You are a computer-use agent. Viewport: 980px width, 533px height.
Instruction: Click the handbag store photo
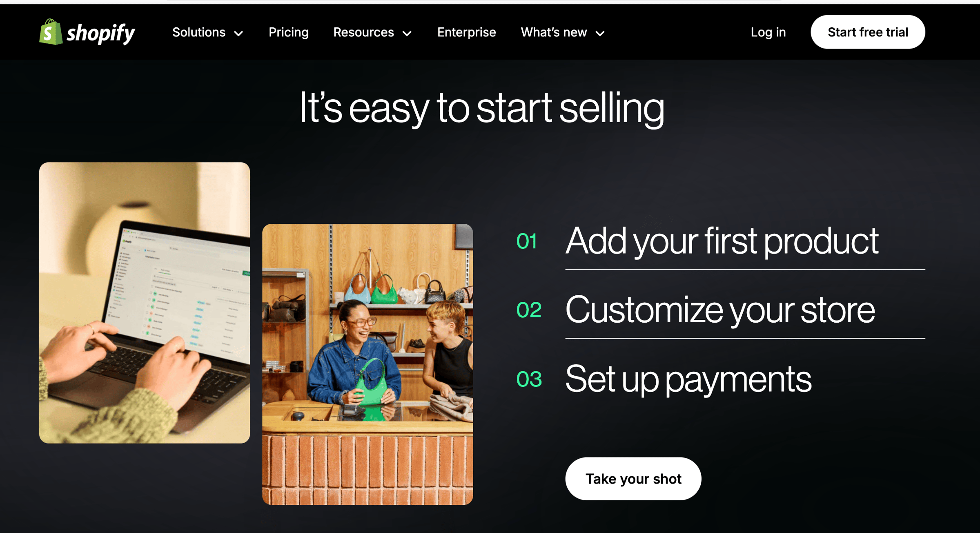point(367,364)
